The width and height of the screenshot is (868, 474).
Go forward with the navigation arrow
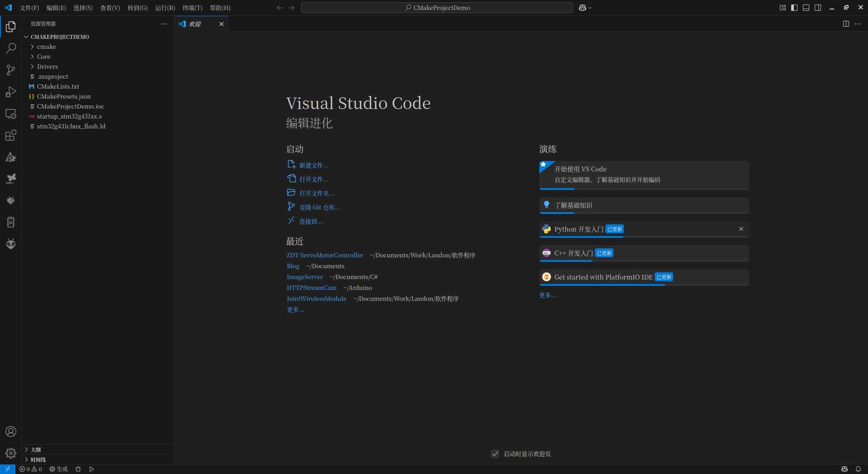pos(292,8)
